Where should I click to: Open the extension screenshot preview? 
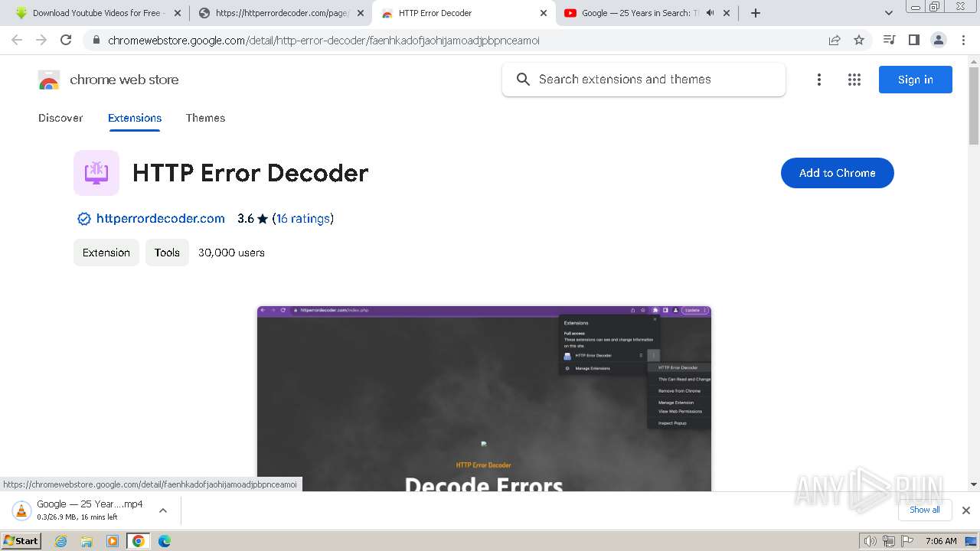coord(484,399)
